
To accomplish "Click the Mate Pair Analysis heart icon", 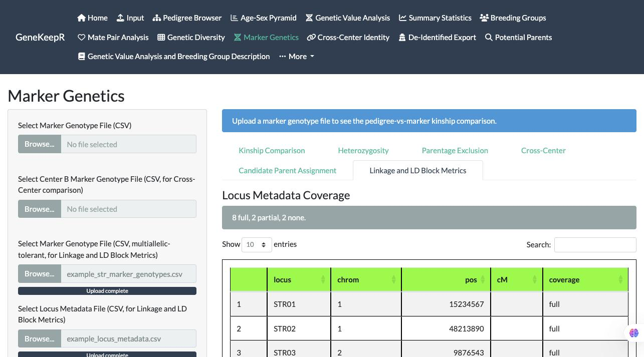I will point(82,38).
